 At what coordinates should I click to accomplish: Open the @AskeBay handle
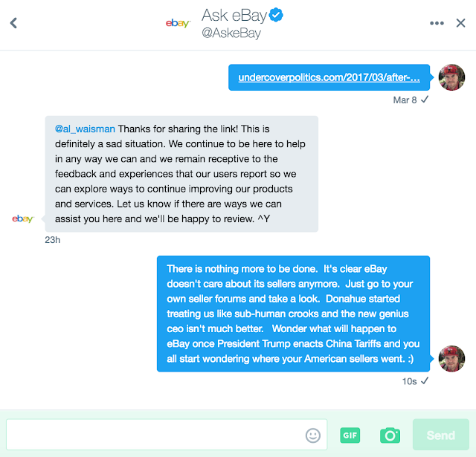click(231, 33)
